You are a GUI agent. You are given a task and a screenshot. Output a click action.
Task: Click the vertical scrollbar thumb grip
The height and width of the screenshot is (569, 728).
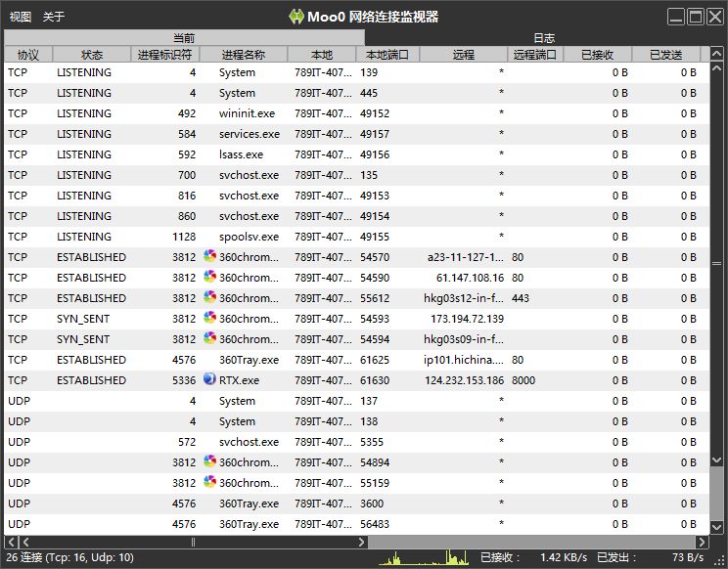pyautogui.click(x=716, y=263)
